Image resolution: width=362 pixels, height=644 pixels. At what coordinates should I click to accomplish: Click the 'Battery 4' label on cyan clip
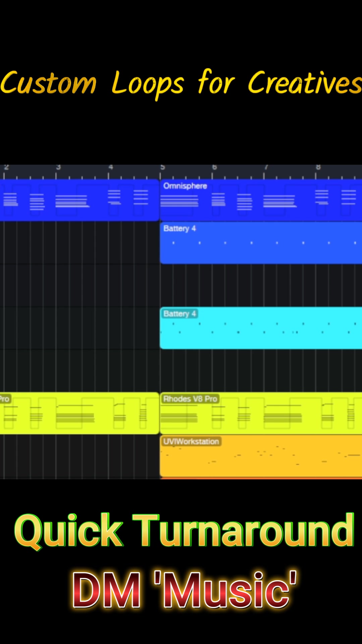[180, 314]
